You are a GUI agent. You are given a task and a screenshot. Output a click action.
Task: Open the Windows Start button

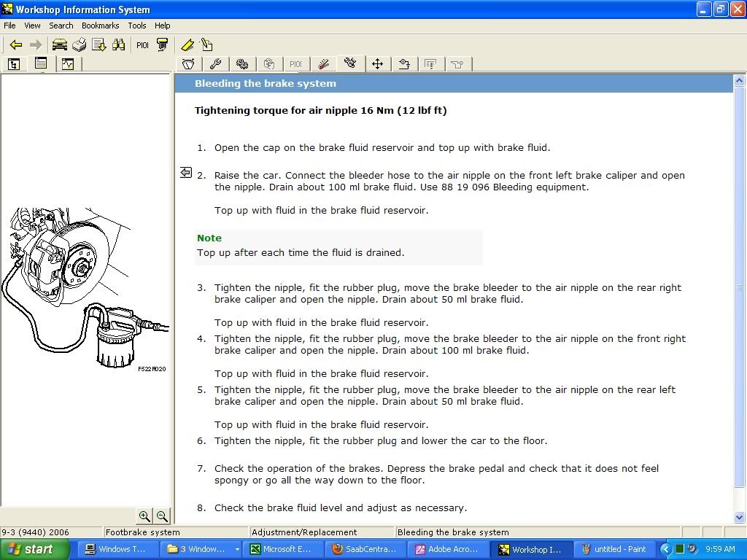coord(35,549)
